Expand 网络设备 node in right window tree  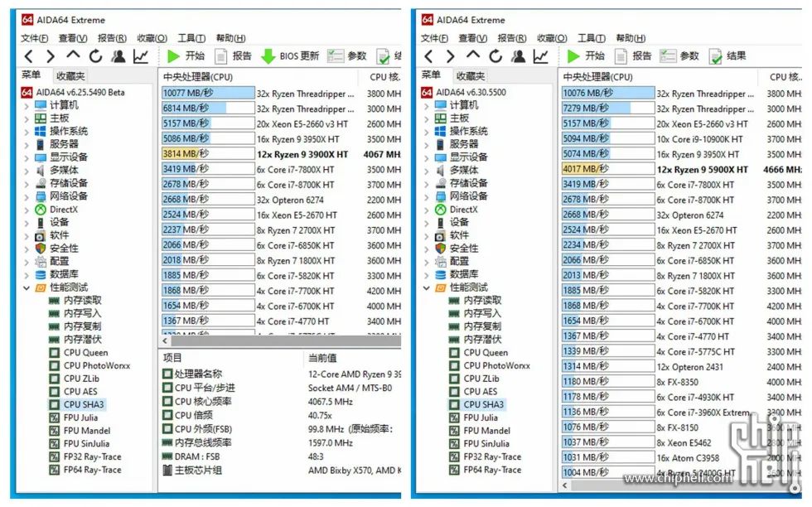(x=426, y=197)
